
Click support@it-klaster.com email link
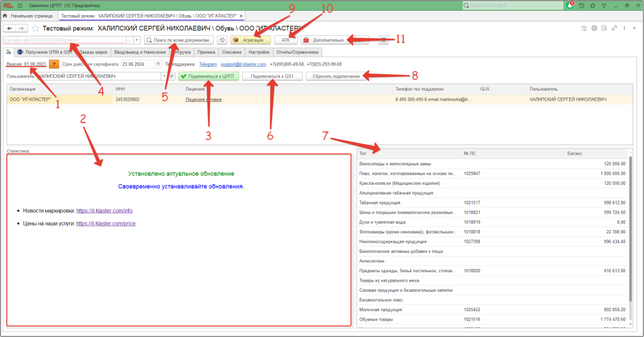(243, 64)
